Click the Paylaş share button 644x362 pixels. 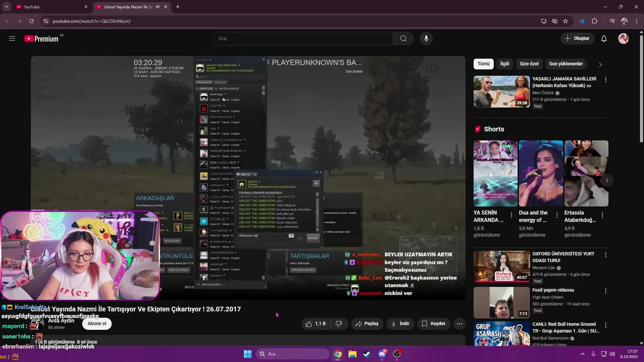coord(367,324)
